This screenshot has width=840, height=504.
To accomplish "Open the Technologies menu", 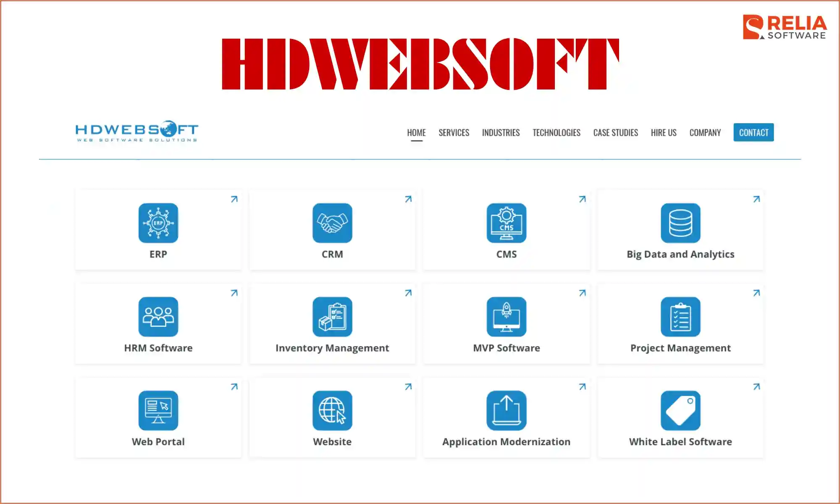I will pyautogui.click(x=556, y=133).
